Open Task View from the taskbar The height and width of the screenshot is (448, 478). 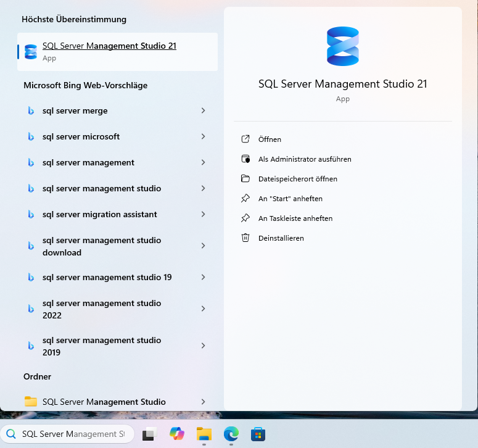tap(149, 434)
